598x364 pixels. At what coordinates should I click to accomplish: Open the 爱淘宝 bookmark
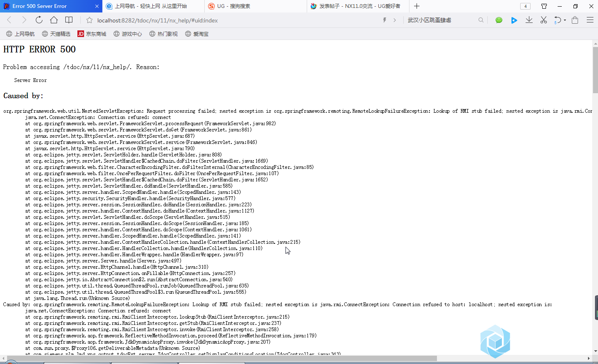pos(197,34)
